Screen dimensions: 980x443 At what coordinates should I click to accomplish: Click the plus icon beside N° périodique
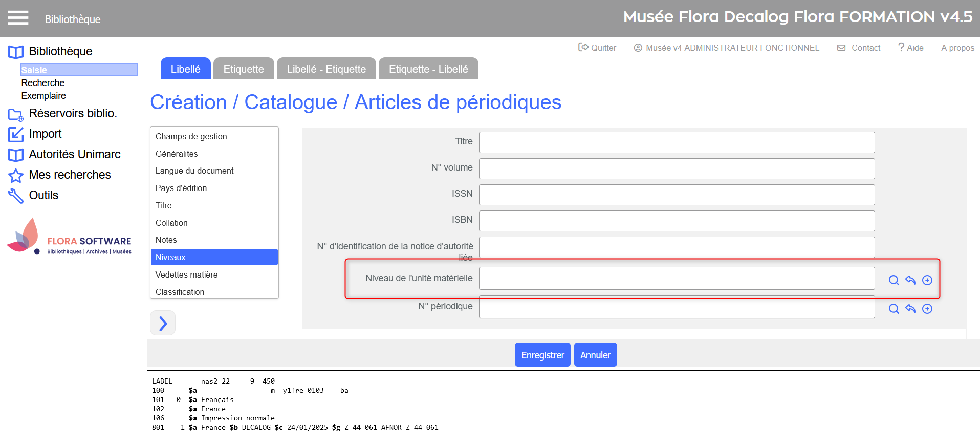927,309
